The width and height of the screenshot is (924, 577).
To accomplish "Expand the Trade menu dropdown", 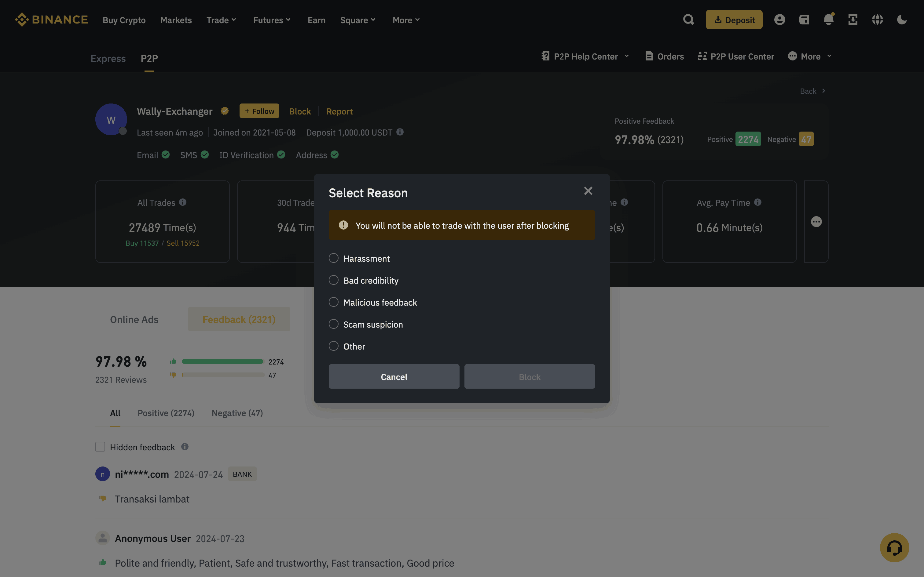I will point(222,20).
